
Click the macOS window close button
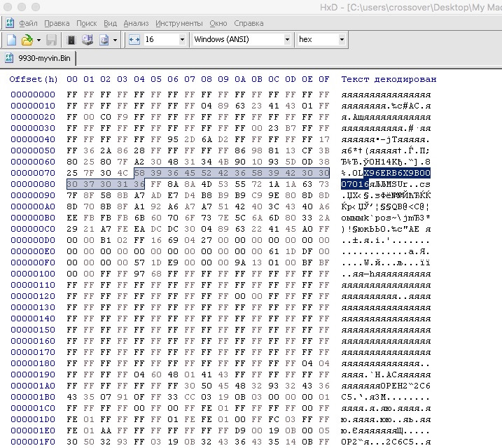pos(8,7)
